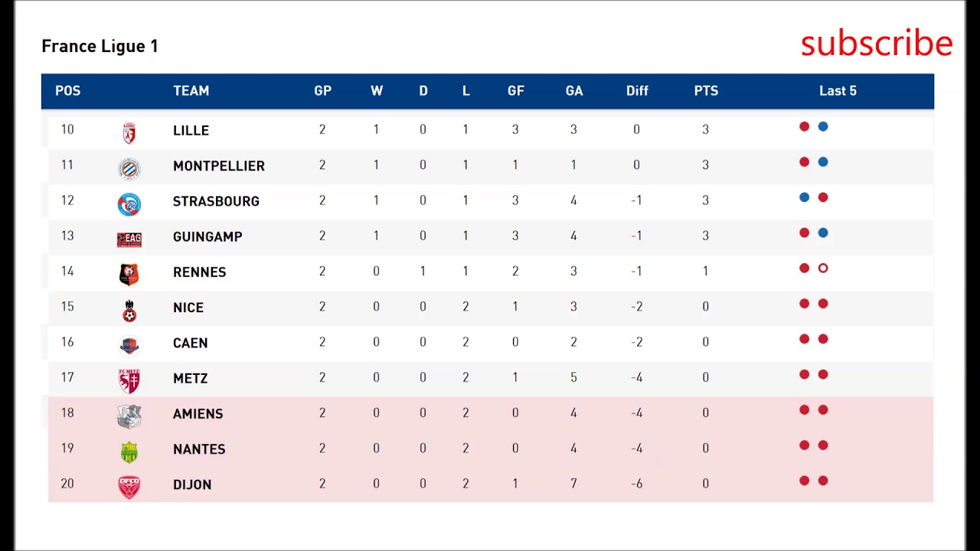Click the Lille club crest

[x=129, y=132]
